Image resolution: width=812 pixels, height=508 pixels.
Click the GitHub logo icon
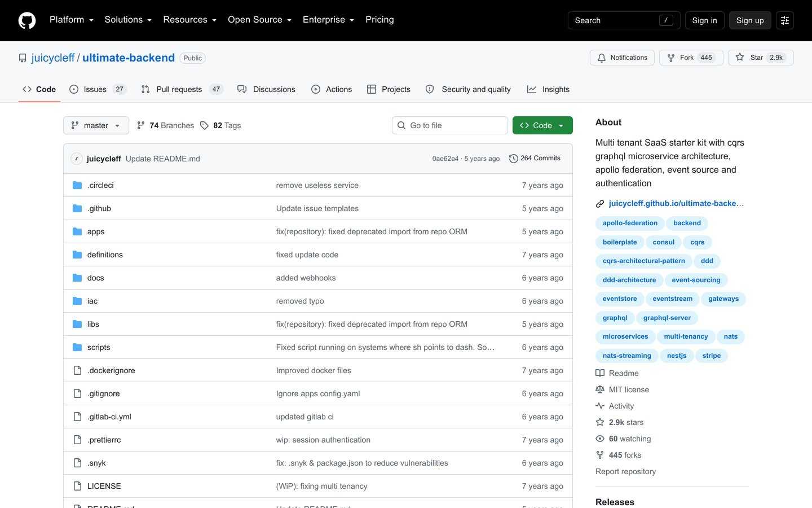coord(27,20)
